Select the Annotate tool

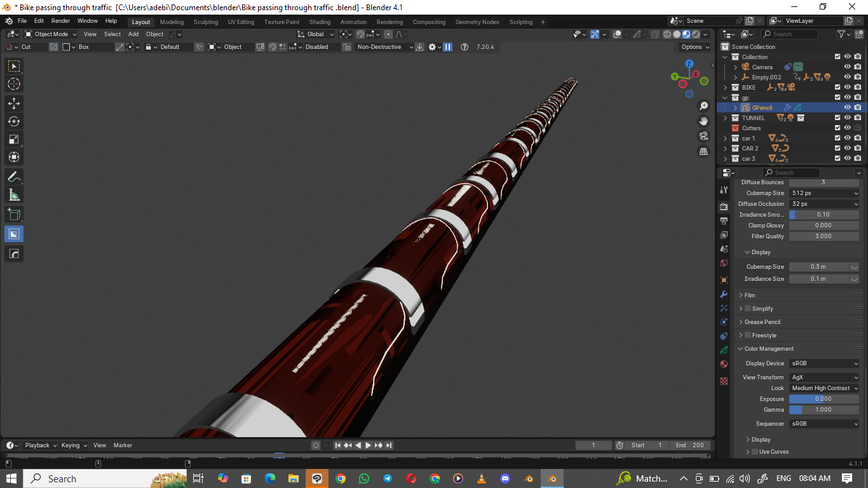coord(14,177)
